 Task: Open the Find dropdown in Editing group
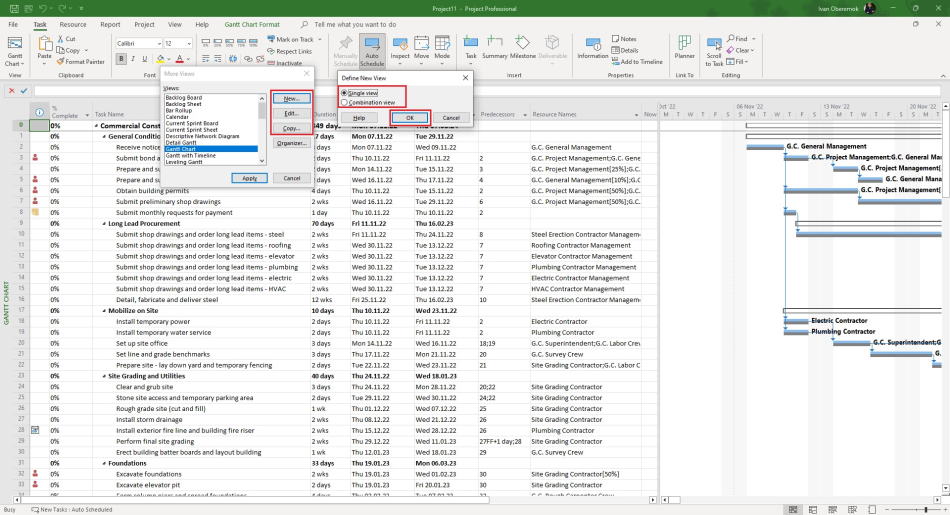coord(754,39)
